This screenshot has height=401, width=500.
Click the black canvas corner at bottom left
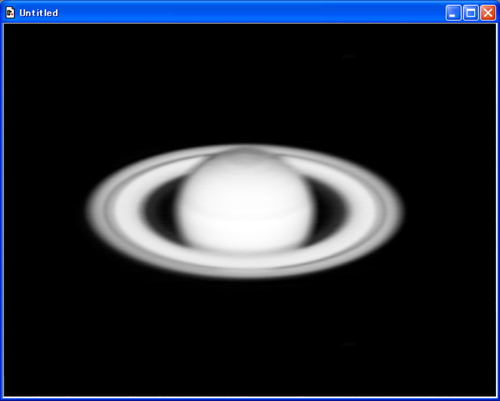[13, 387]
